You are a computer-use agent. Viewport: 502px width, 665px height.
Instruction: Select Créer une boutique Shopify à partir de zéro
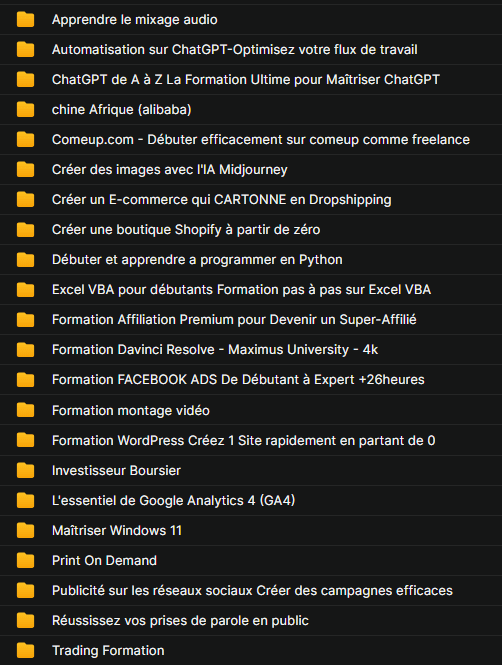coord(186,229)
